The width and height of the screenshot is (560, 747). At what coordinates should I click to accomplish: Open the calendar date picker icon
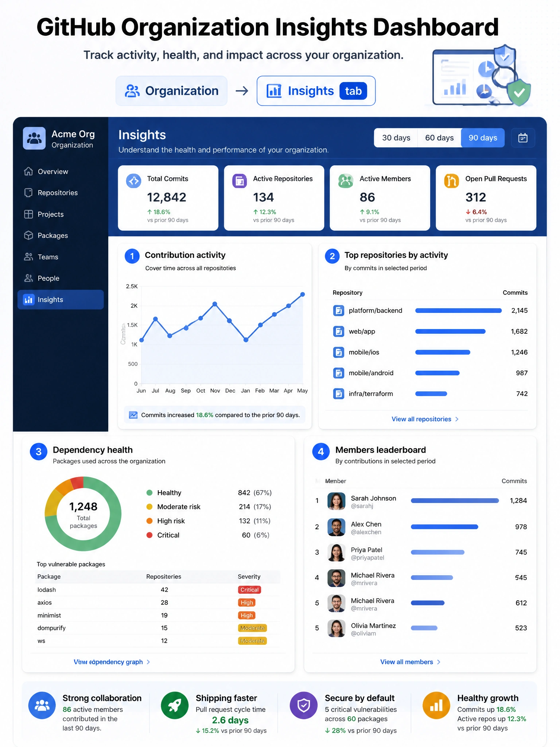pyautogui.click(x=523, y=138)
